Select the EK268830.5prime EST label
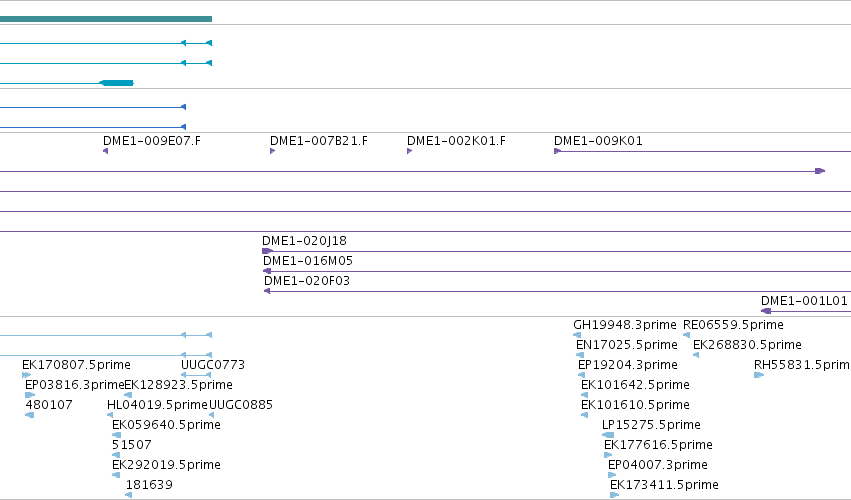 [x=747, y=345]
